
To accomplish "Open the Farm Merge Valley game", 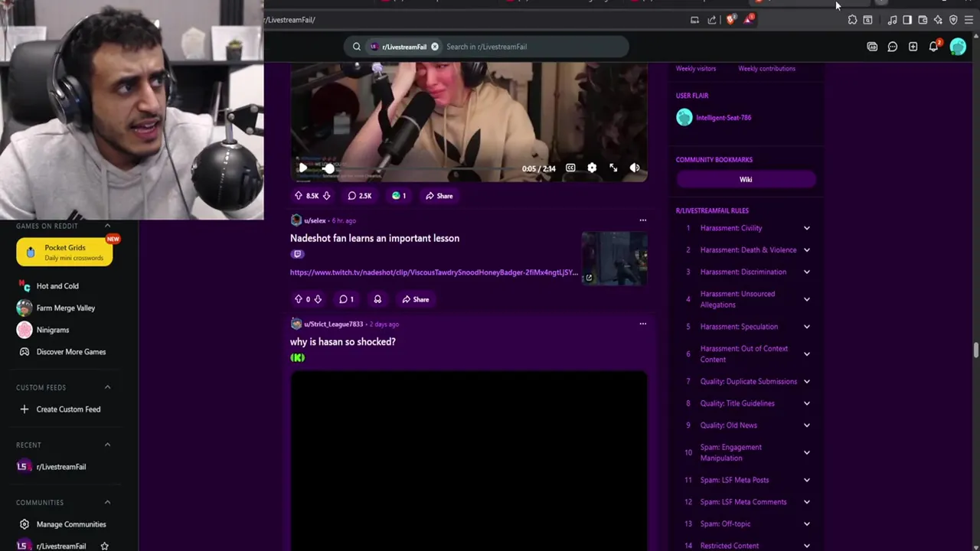I will [x=66, y=308].
